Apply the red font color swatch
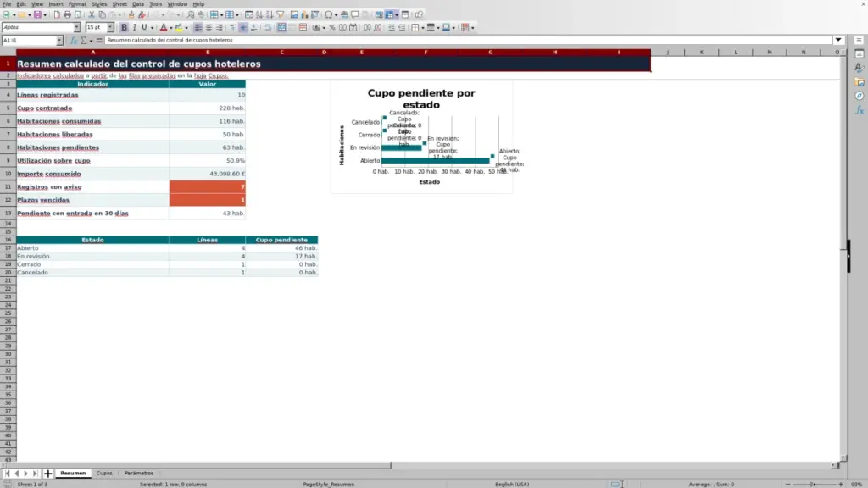 (x=164, y=28)
